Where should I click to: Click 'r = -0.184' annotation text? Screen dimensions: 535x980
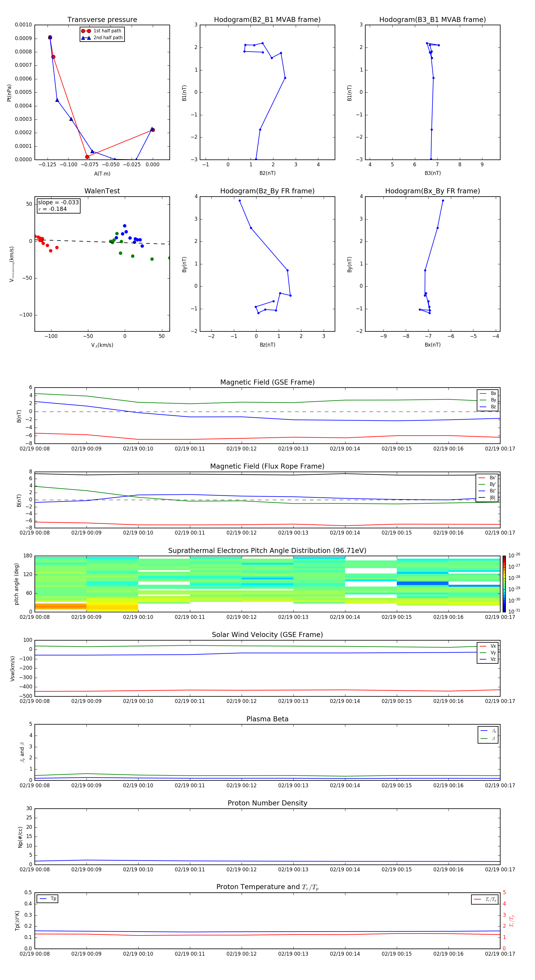tap(53, 209)
